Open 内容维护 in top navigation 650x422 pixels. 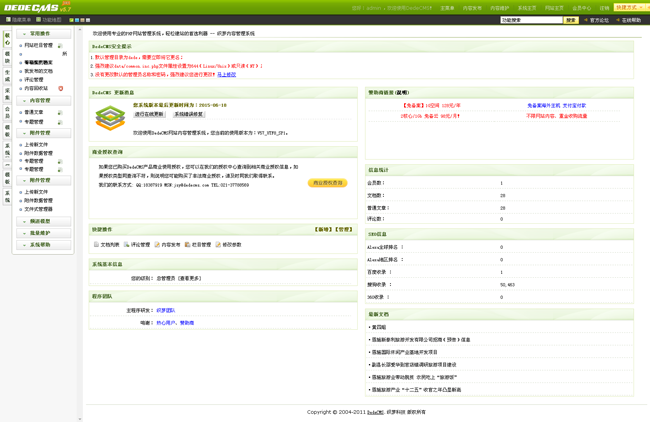pos(500,8)
